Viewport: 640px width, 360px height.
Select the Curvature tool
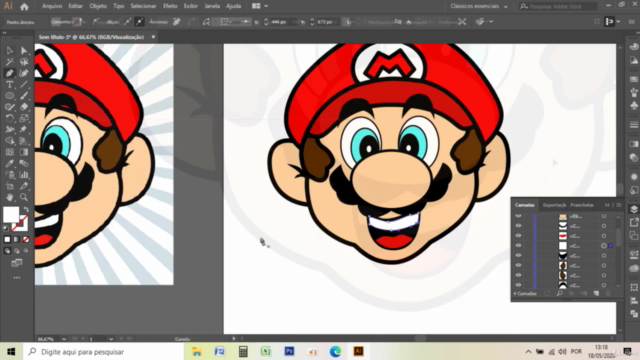pyautogui.click(x=24, y=73)
